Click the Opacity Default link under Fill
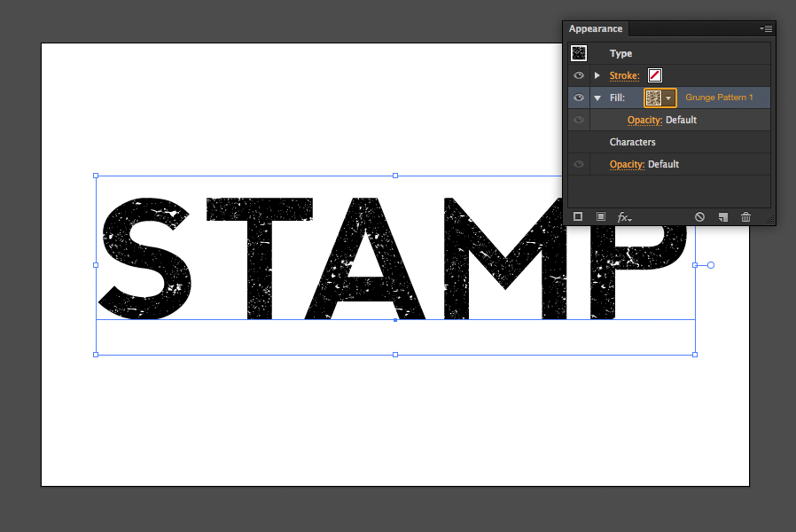796x532 pixels. coord(644,119)
